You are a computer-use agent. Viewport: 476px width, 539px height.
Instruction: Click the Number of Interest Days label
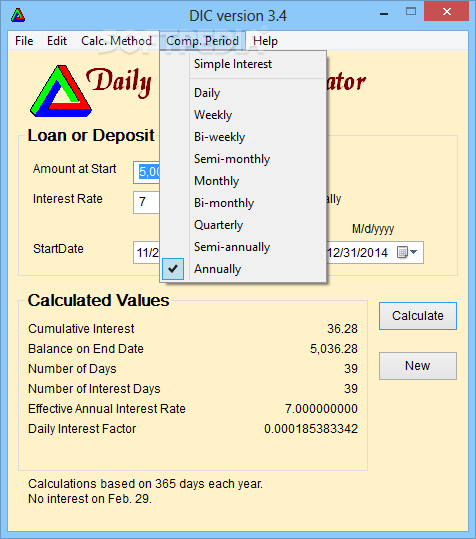pyautogui.click(x=94, y=388)
